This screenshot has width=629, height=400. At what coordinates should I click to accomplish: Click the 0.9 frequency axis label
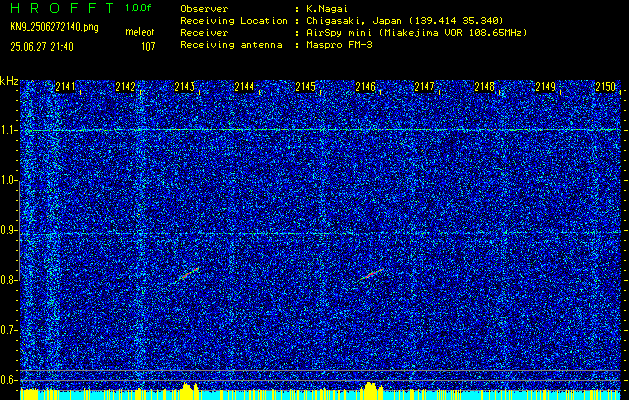(9, 230)
